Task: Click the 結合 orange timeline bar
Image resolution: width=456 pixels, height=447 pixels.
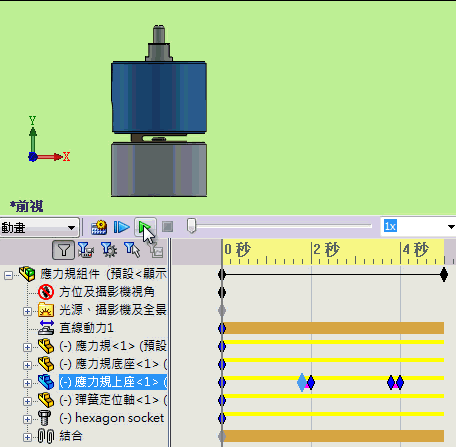Action: point(333,436)
